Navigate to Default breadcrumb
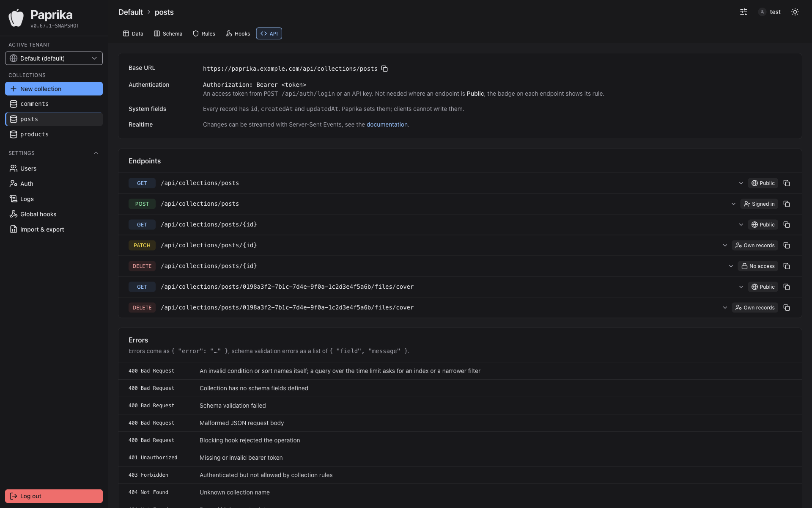Image resolution: width=812 pixels, height=508 pixels. click(131, 12)
